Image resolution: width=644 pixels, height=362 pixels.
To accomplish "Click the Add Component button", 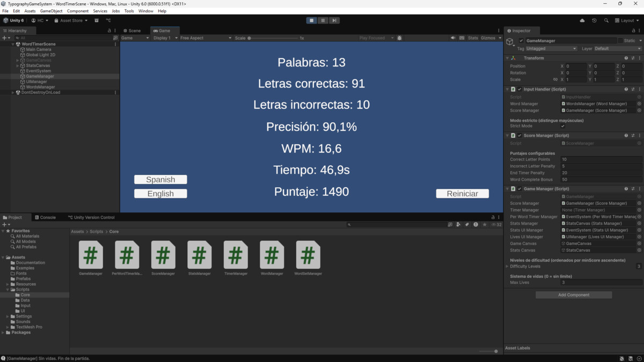I will (x=574, y=295).
